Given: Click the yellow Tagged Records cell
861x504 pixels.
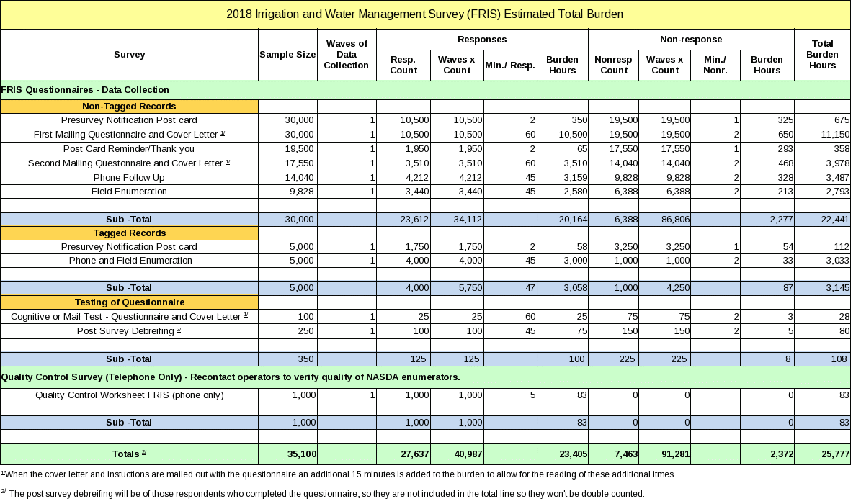Looking at the screenshot, I should point(129,233).
